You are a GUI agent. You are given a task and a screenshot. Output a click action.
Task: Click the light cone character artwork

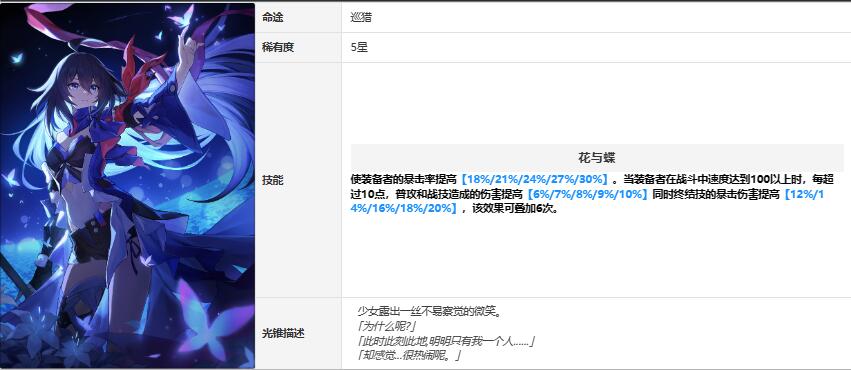point(127,186)
